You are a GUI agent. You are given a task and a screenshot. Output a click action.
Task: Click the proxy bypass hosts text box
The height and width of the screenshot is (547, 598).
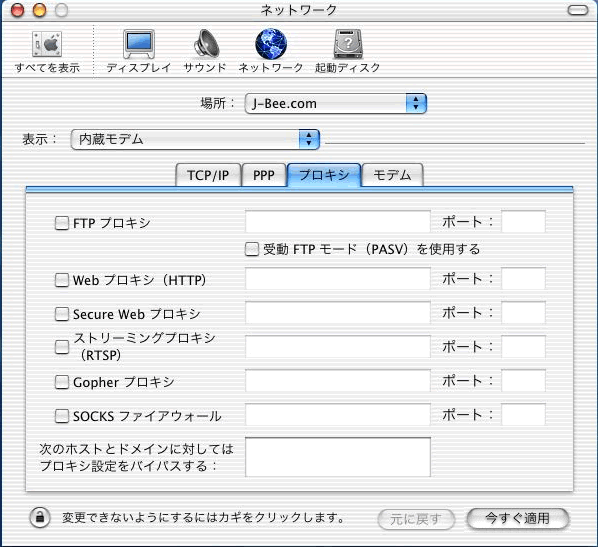coord(338,457)
